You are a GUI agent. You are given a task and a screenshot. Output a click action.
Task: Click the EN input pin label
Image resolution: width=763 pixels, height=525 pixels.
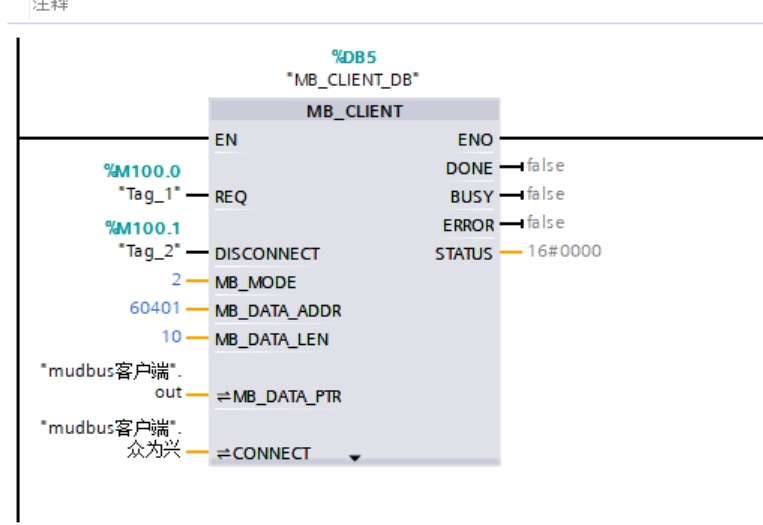click(226, 140)
